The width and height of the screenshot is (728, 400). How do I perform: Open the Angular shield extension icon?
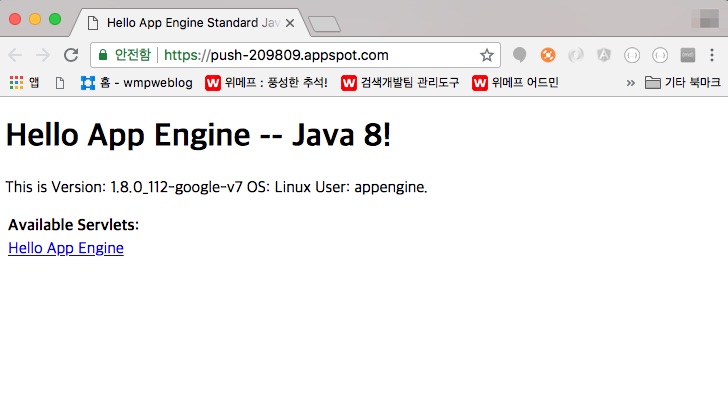[604, 56]
